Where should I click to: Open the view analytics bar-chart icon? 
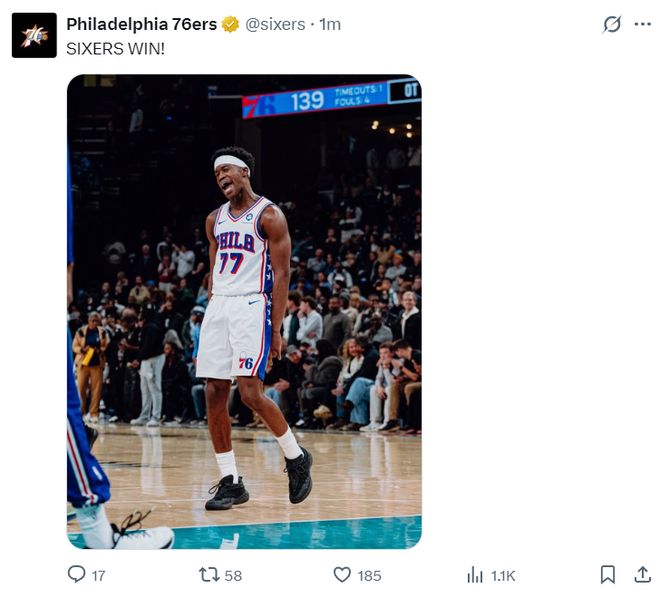coord(475,575)
